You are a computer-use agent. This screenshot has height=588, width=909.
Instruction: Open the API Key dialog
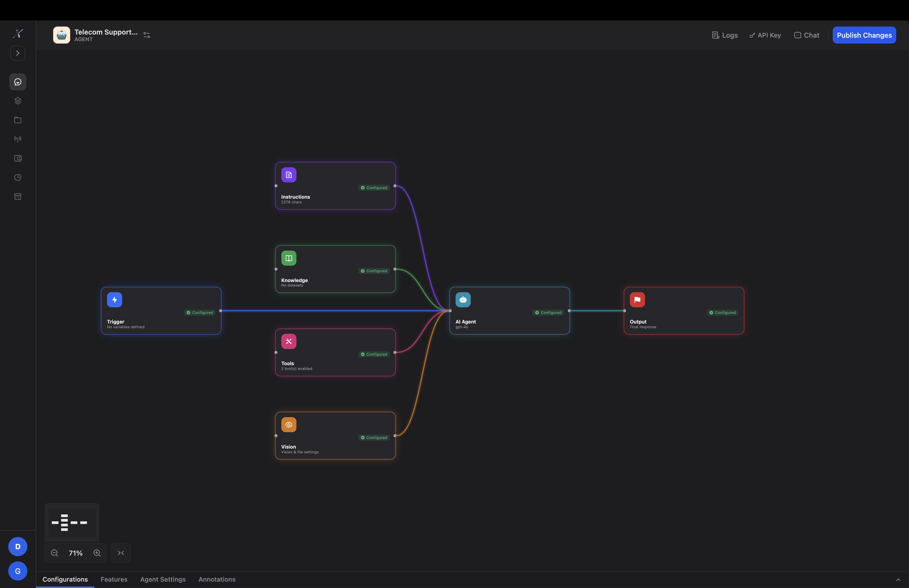765,35
